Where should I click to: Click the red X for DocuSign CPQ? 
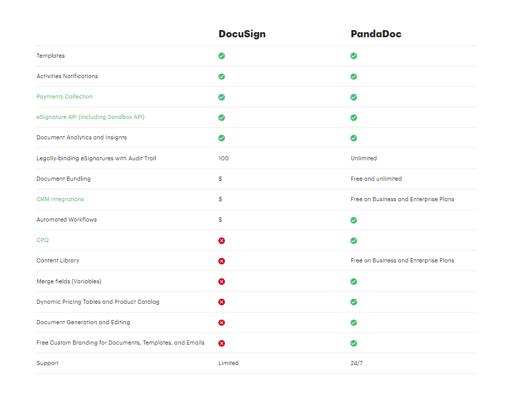coord(221,240)
